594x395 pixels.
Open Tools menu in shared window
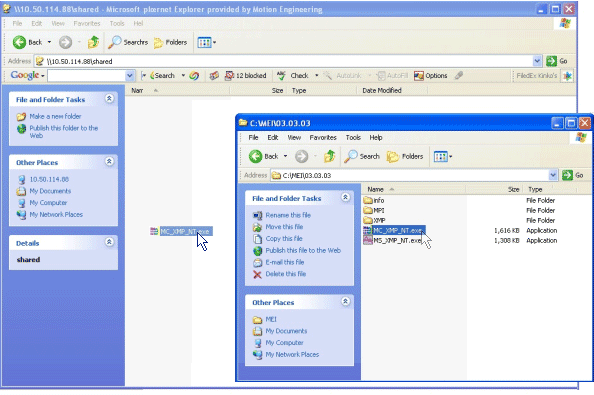117,23
